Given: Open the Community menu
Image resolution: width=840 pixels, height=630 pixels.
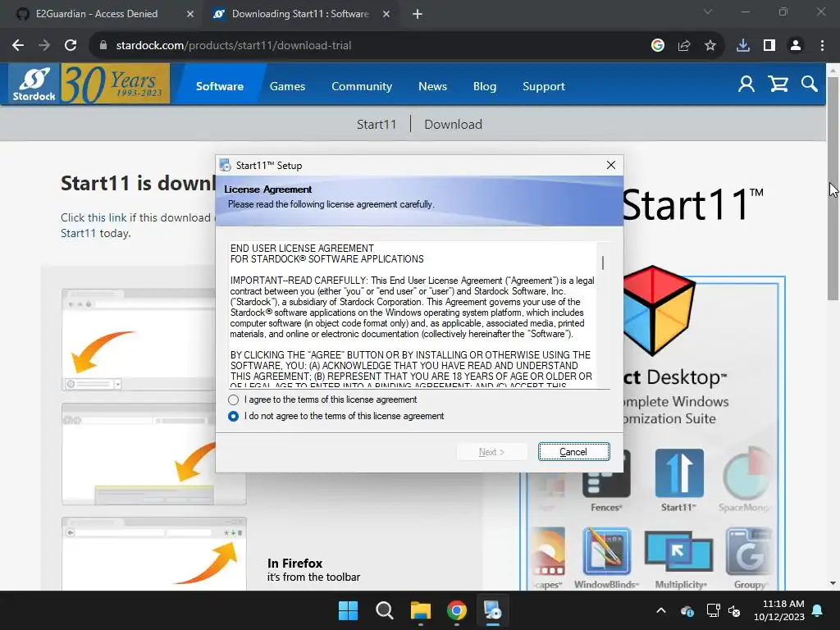Looking at the screenshot, I should [x=362, y=86].
